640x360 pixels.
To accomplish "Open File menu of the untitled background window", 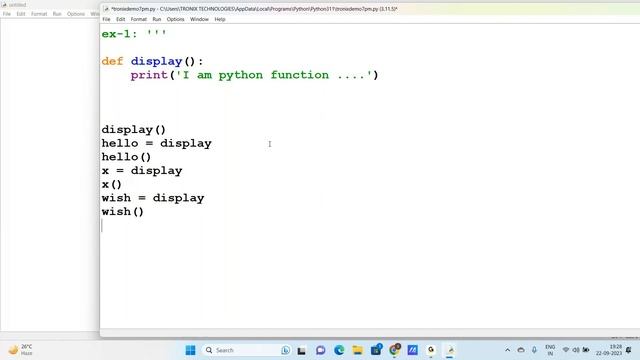I will click(x=7, y=14).
